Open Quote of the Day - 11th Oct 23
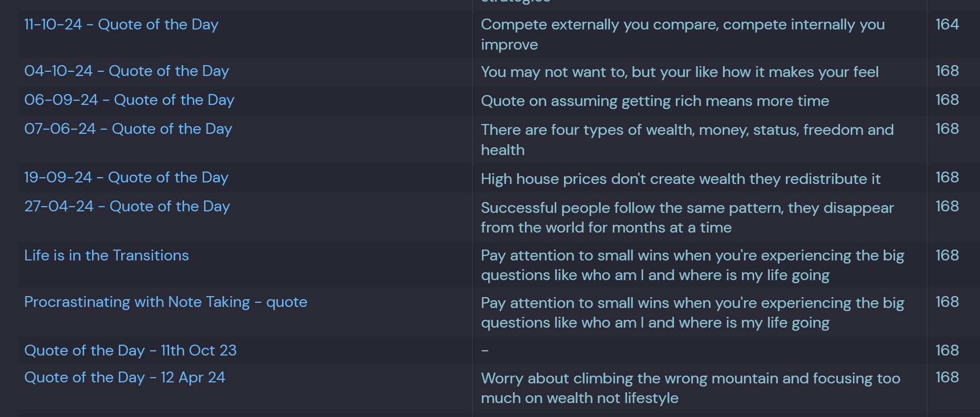This screenshot has width=980, height=417. point(130,351)
